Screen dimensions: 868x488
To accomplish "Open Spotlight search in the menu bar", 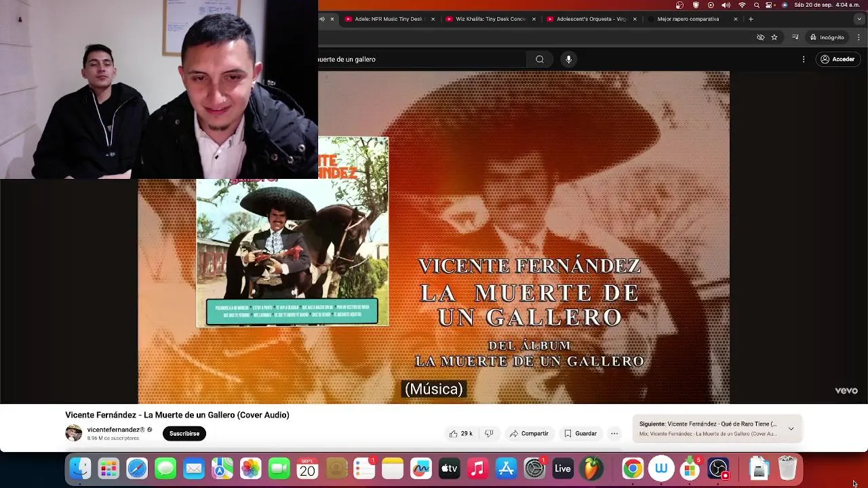I will [x=757, y=5].
